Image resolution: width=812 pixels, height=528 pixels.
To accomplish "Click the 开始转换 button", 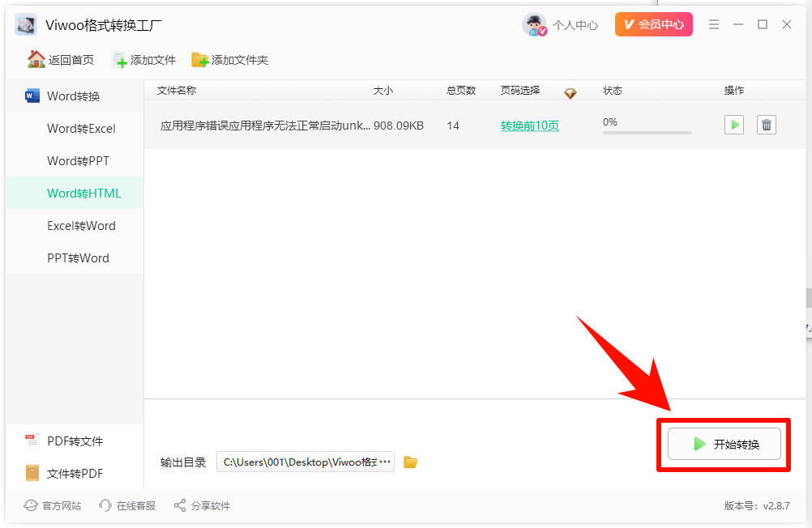I will [x=724, y=444].
